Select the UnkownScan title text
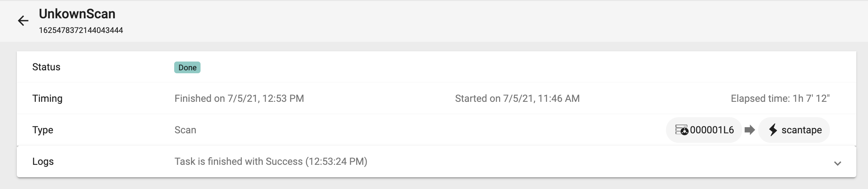This screenshot has width=868, height=189. (77, 14)
